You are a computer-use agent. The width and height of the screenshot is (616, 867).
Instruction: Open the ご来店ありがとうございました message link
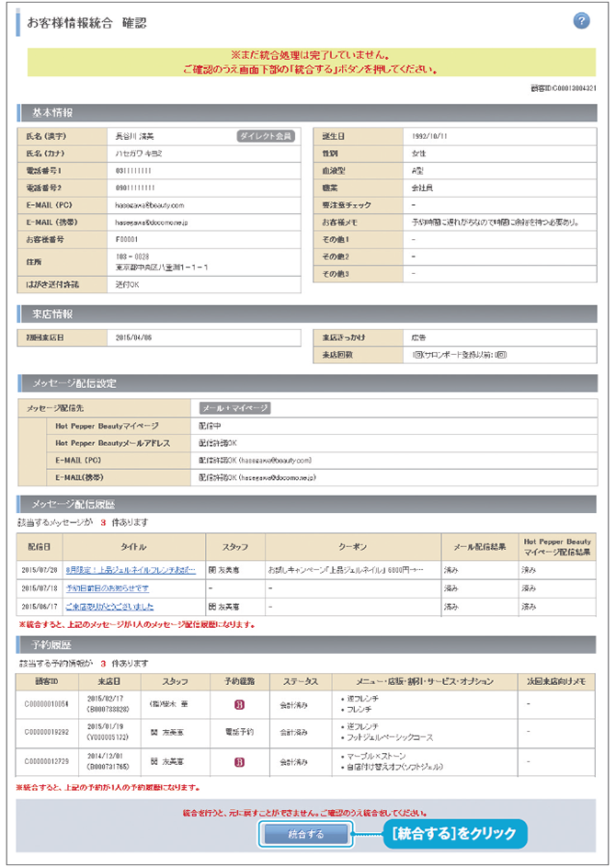coord(109,607)
